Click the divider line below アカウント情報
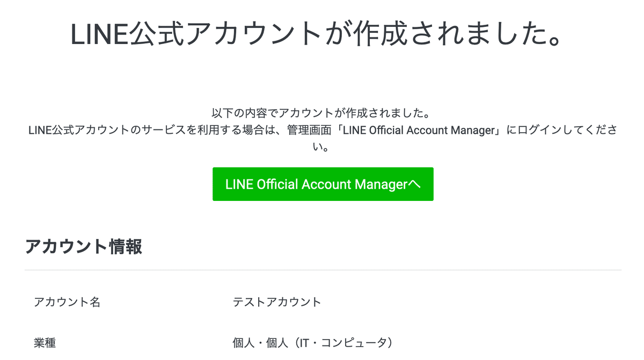 [323, 270]
